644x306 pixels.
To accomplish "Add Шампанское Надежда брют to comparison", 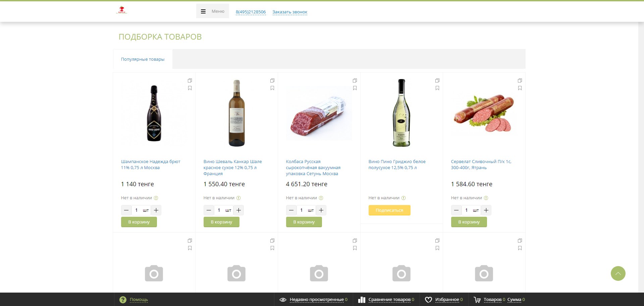I will [190, 81].
